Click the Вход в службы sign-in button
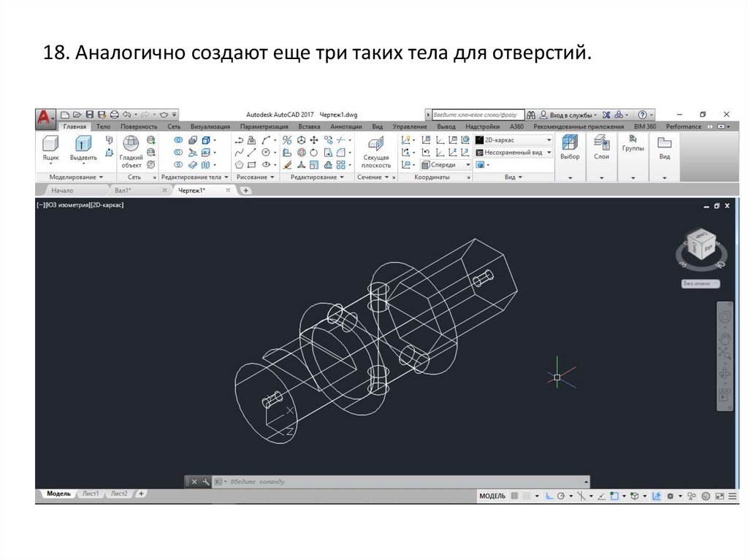The image size is (748, 560). point(573,115)
